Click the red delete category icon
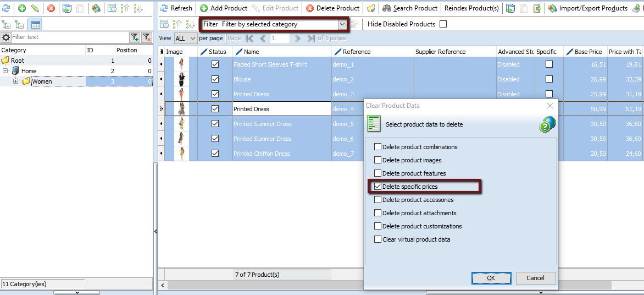This screenshot has width=644, height=295. pos(51,8)
